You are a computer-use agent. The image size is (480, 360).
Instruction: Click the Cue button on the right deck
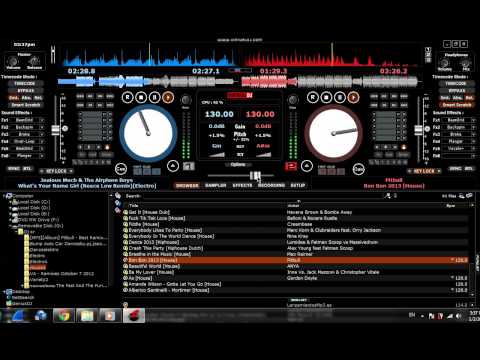click(359, 169)
